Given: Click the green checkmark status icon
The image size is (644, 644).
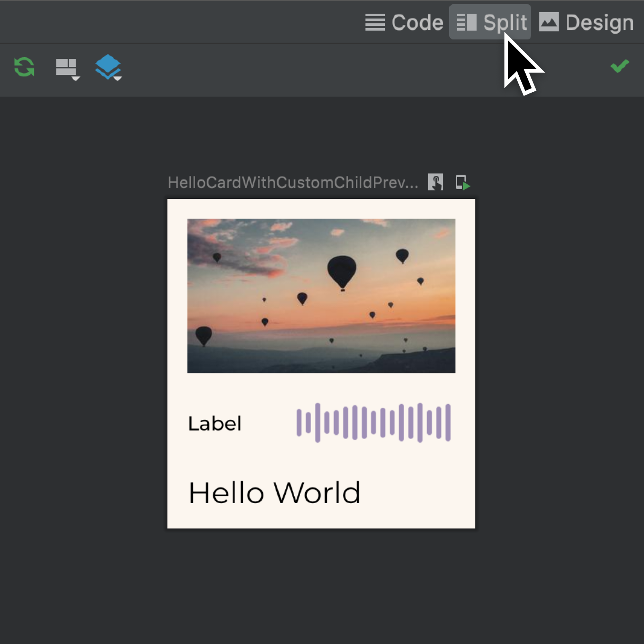Looking at the screenshot, I should pos(619,66).
